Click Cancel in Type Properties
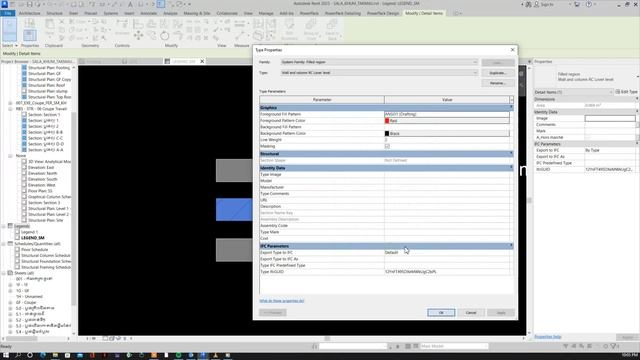The height and width of the screenshot is (360, 640). (471, 313)
